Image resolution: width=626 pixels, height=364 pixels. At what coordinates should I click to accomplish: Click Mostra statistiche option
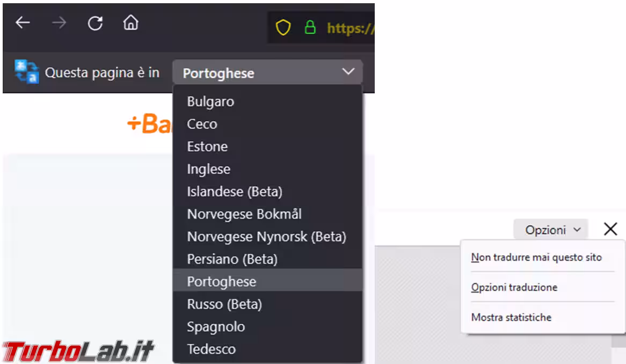(x=511, y=317)
